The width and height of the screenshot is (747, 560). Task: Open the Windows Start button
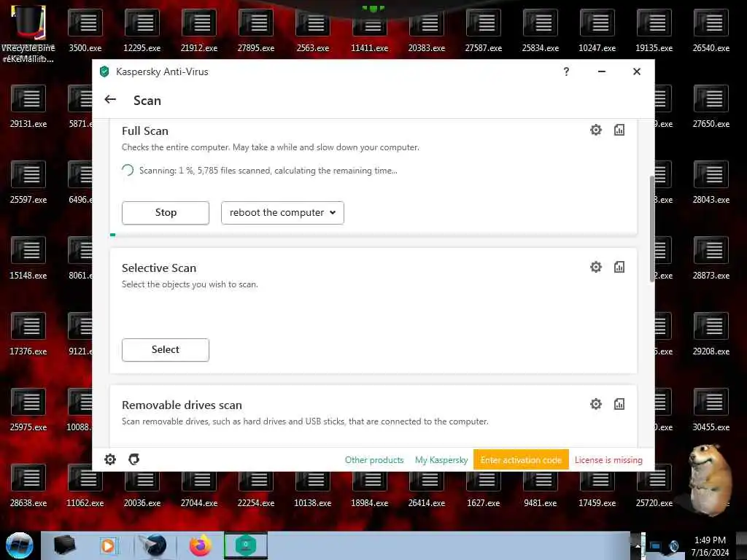[x=20, y=545]
